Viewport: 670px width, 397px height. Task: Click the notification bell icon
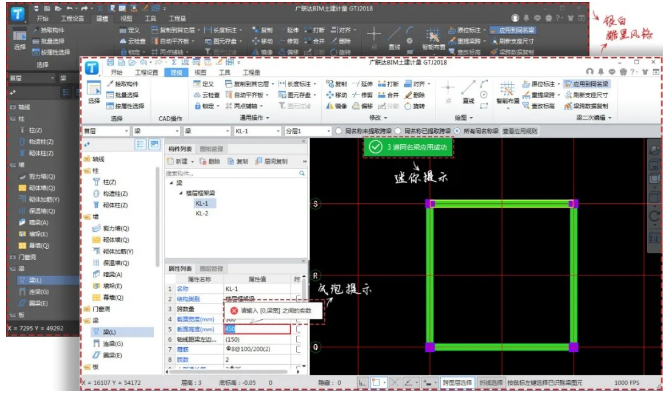(x=601, y=72)
